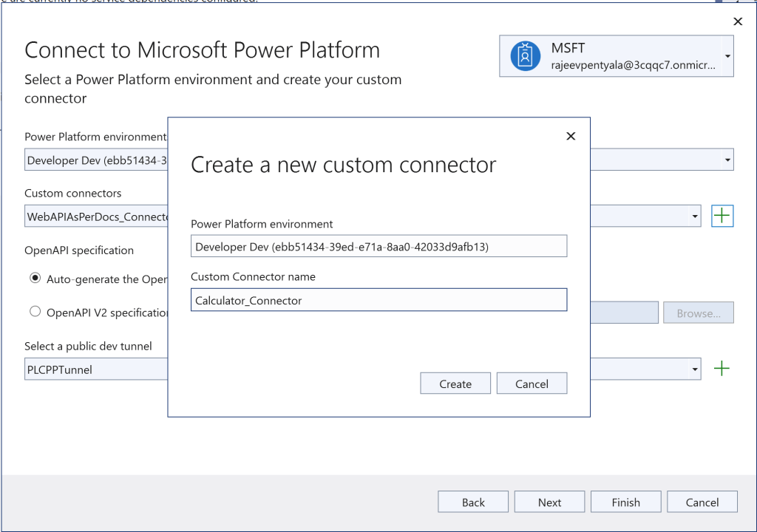This screenshot has height=532, width=757.
Task: Click the PLCPPTunnel dev tunnel combo box
Action: pos(96,369)
